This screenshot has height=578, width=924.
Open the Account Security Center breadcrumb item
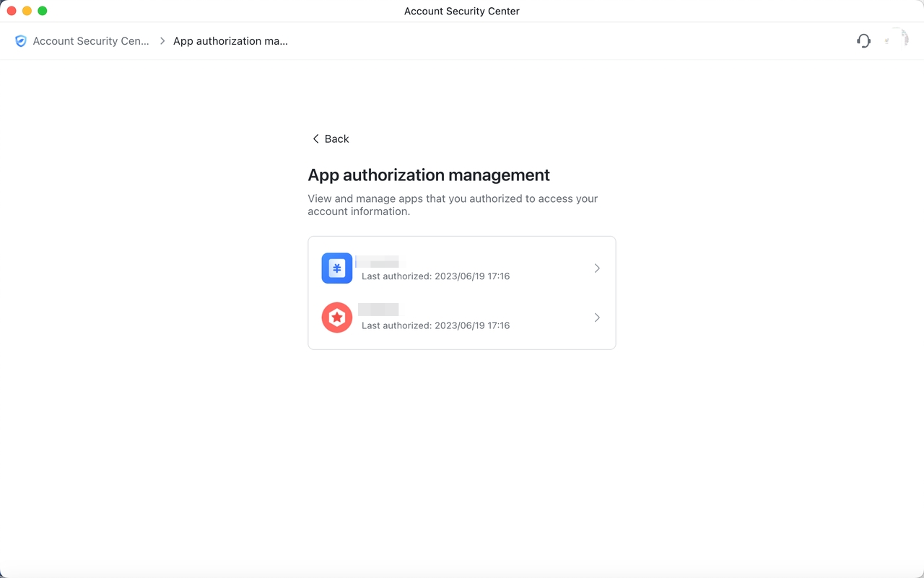coord(91,41)
